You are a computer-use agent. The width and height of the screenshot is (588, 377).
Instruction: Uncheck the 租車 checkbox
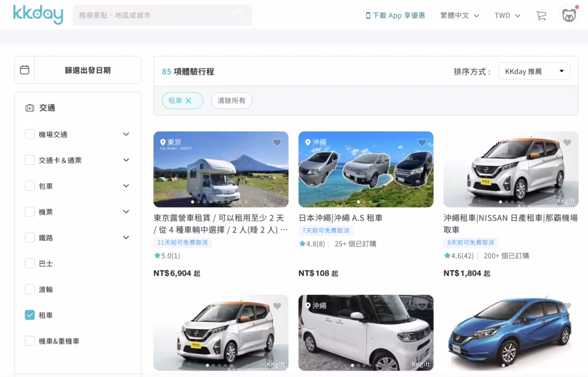click(x=30, y=315)
